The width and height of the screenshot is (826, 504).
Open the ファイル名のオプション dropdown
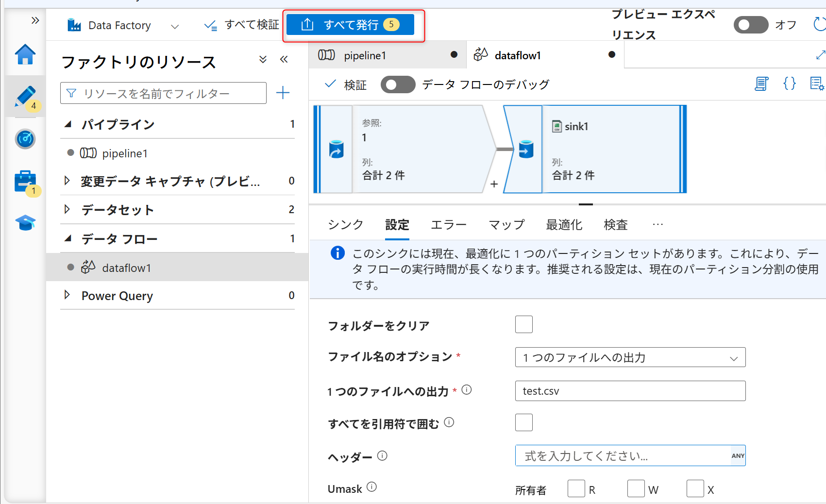coord(630,357)
